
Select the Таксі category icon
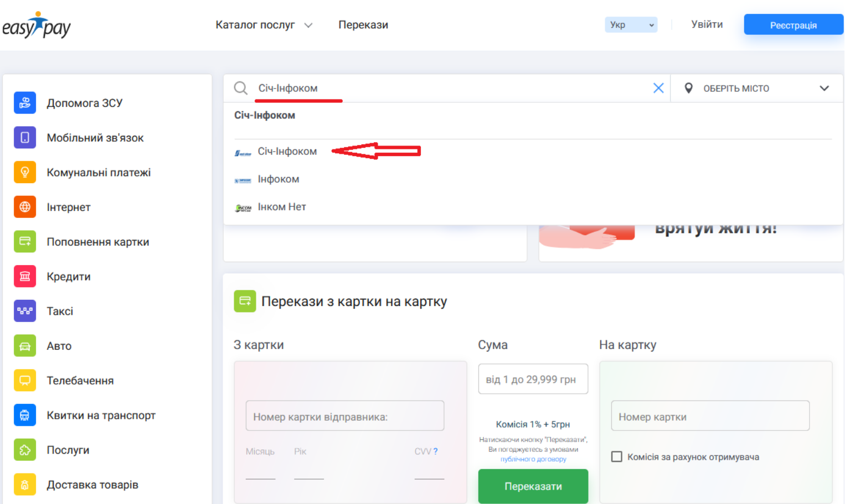(25, 311)
